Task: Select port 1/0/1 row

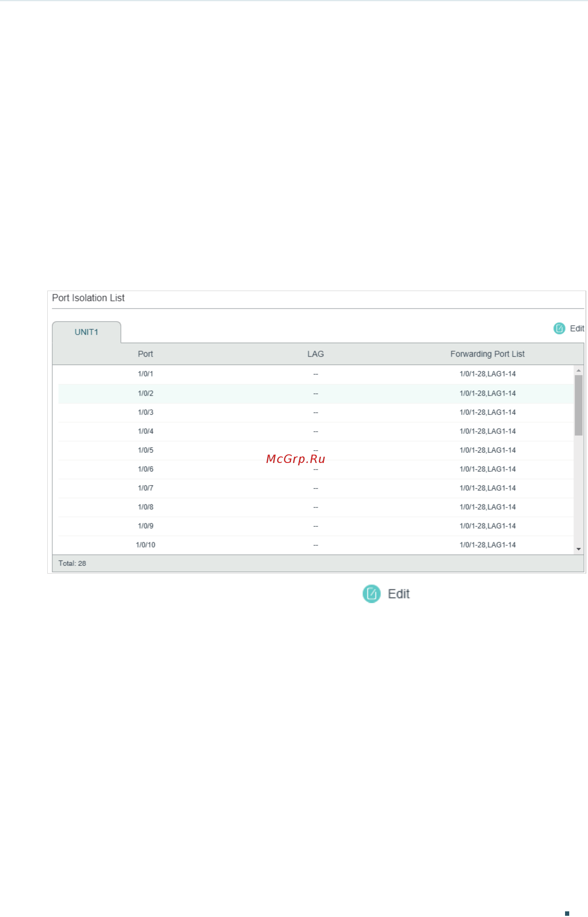Action: click(316, 374)
